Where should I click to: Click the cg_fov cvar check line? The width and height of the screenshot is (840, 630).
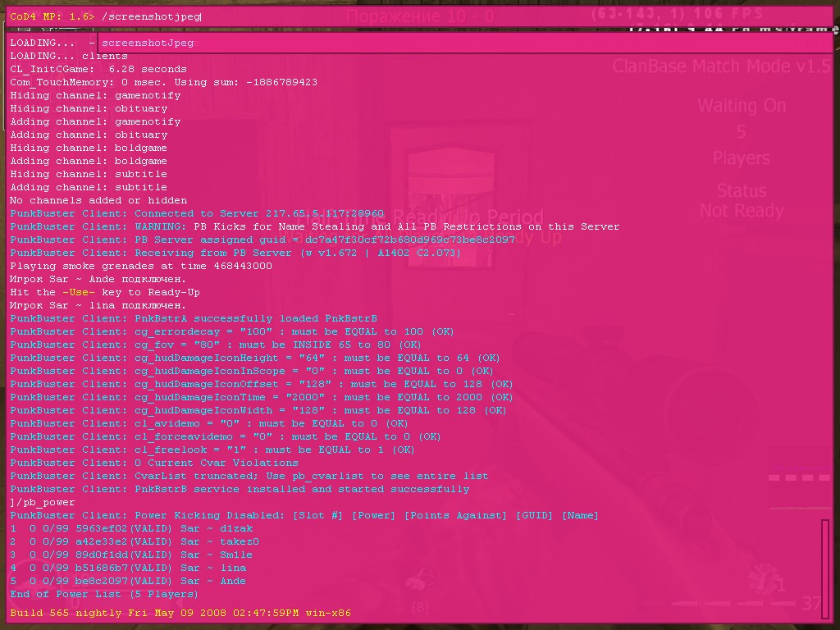pyautogui.click(x=216, y=345)
